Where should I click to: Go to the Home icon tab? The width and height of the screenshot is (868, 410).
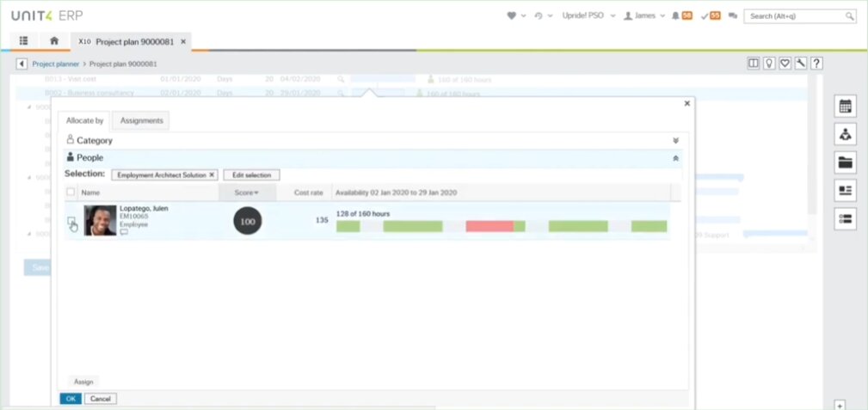click(x=54, y=40)
